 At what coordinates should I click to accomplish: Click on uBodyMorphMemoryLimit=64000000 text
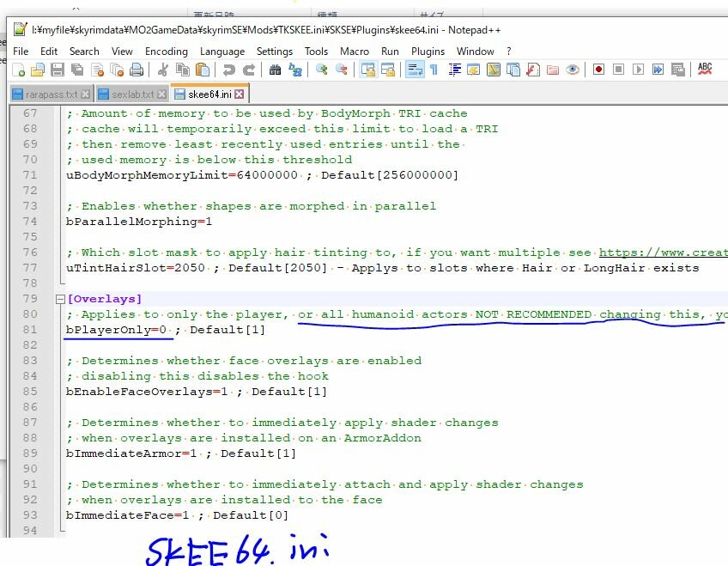[181, 175]
